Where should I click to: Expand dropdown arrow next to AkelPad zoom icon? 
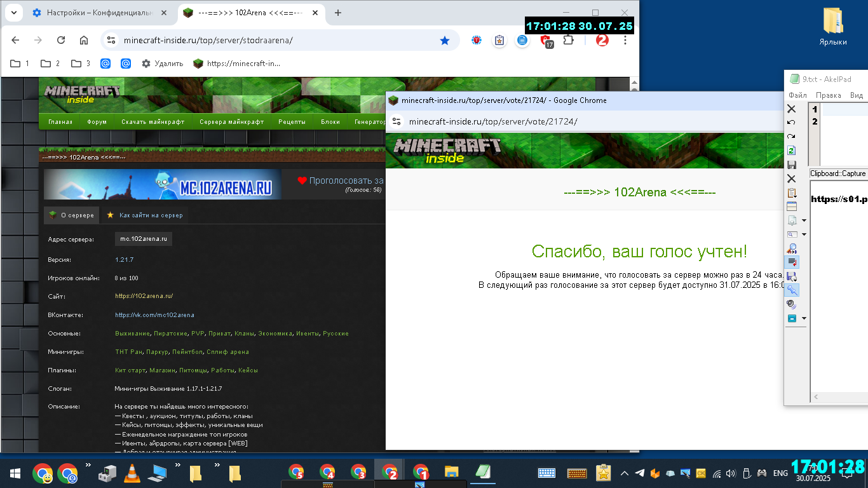(804, 234)
